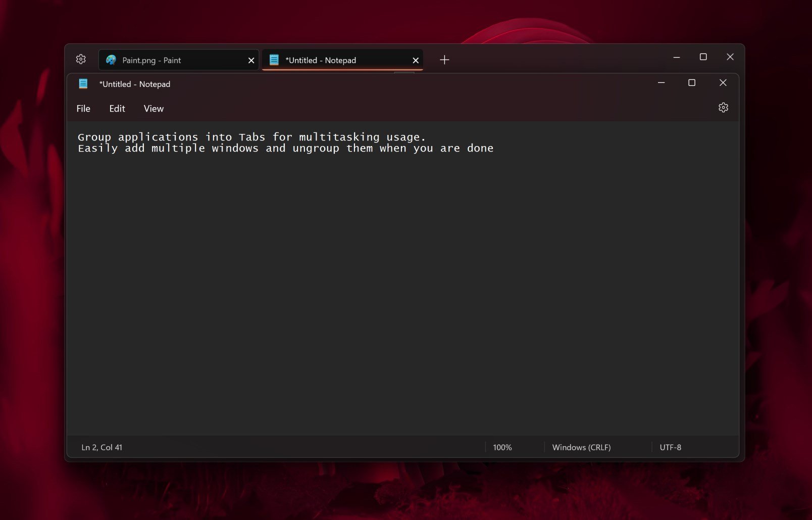The width and height of the screenshot is (812, 520).
Task: Click the Ln 2, Col 41 status display
Action: pyautogui.click(x=102, y=447)
